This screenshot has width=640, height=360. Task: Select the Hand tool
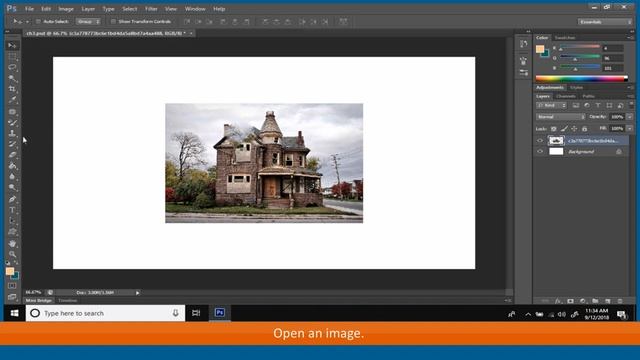[x=12, y=243]
